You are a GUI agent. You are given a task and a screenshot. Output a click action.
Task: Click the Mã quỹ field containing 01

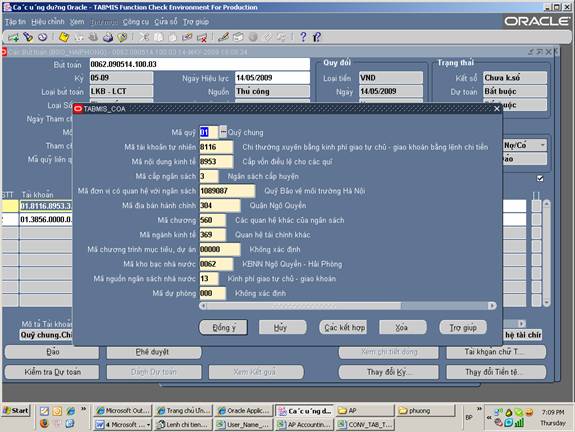[209, 132]
